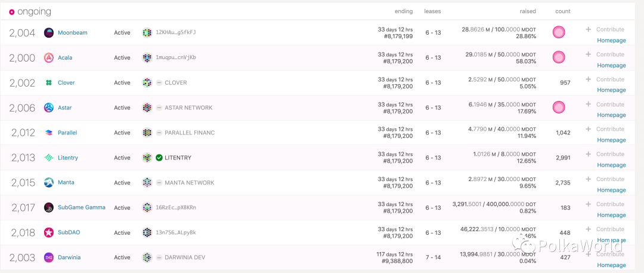Click the Parallel parachain logo icon
The height and width of the screenshot is (273, 644).
49,133
